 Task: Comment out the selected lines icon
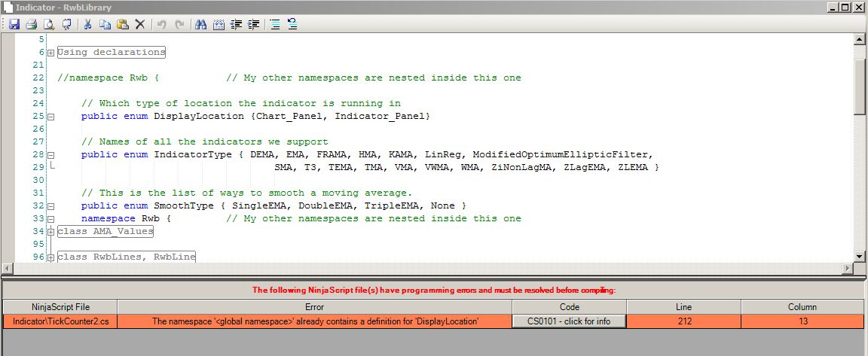[275, 24]
